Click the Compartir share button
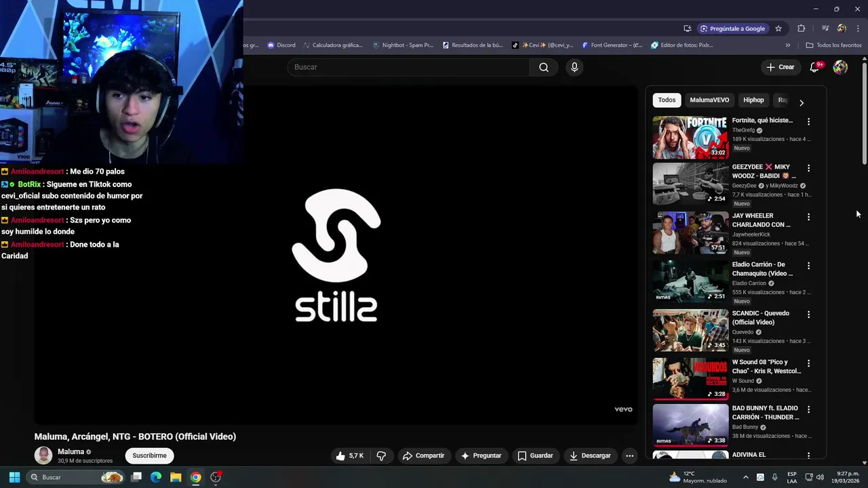This screenshot has height=488, width=868. pyautogui.click(x=423, y=455)
